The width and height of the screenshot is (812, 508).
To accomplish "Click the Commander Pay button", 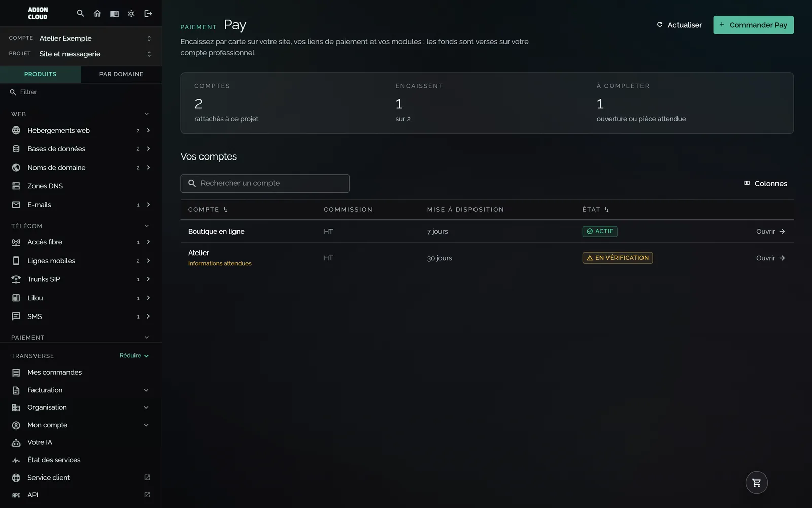I will coord(753,25).
